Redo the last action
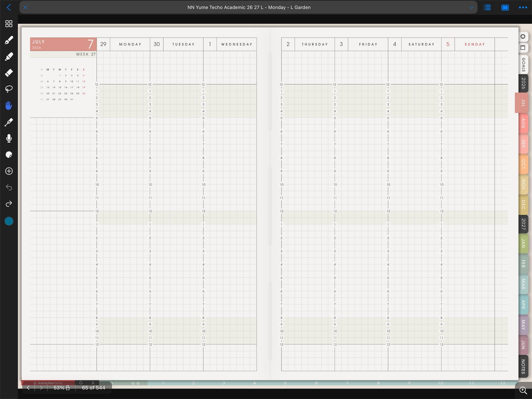 click(x=9, y=204)
